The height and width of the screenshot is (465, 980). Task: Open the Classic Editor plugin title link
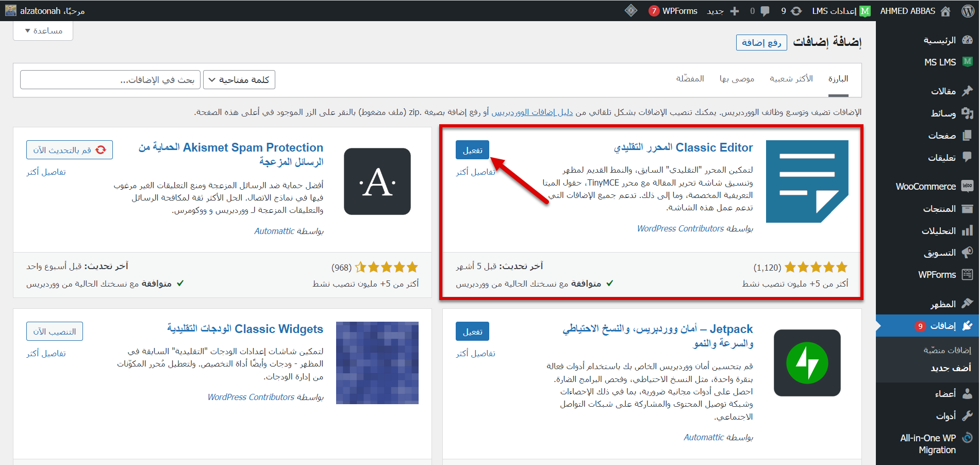tap(683, 147)
